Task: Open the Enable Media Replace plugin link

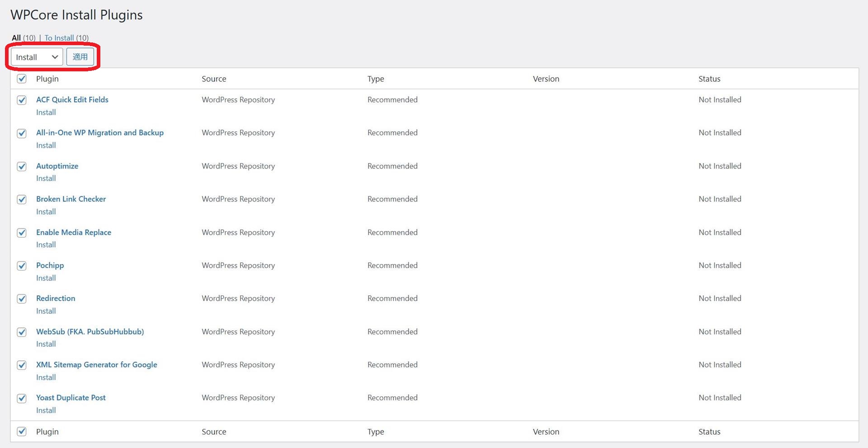Action: point(74,233)
